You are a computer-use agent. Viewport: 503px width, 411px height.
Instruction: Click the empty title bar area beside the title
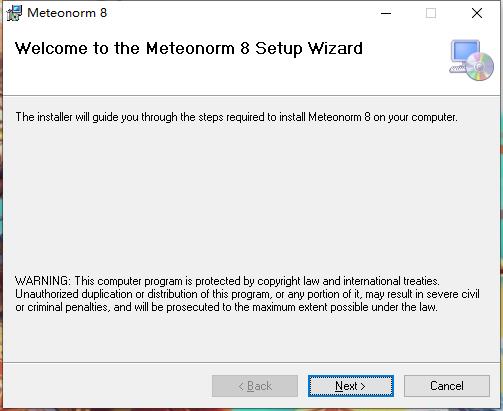click(x=240, y=13)
